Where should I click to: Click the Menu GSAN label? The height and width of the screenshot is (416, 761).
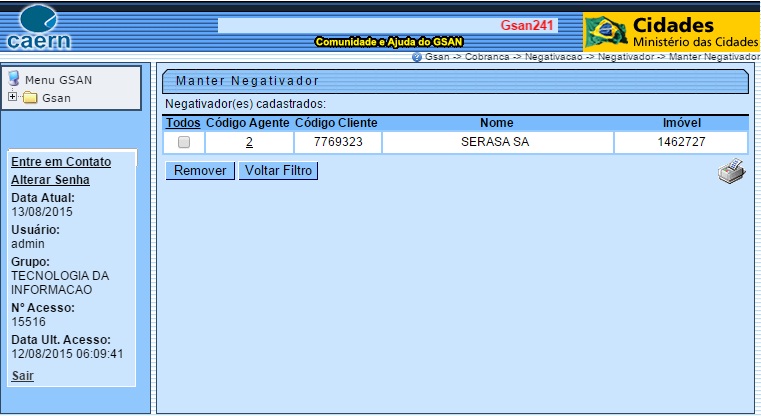point(58,80)
